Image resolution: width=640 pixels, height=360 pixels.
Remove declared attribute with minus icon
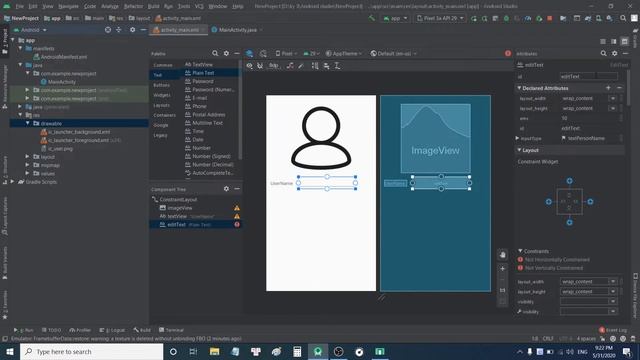point(619,88)
